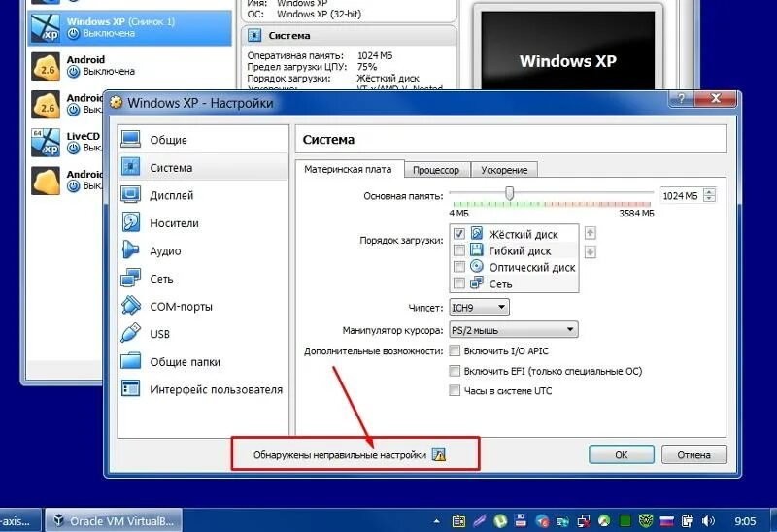Click the Russian flag language tray icon

point(667,521)
